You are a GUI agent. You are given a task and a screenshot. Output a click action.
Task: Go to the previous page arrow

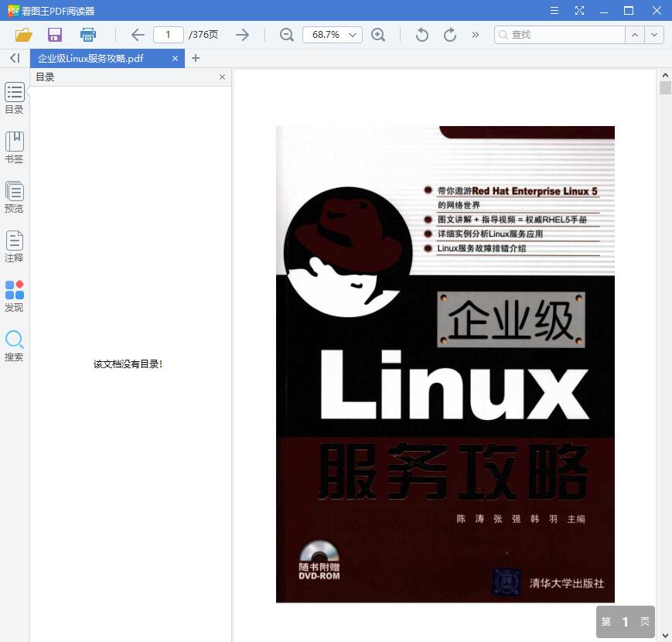pos(138,35)
